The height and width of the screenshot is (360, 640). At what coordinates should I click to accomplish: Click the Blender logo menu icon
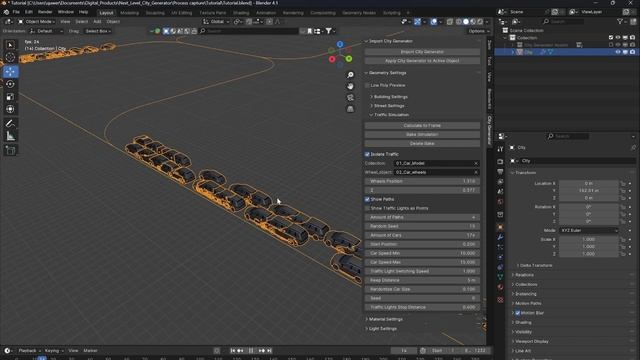(6, 12)
